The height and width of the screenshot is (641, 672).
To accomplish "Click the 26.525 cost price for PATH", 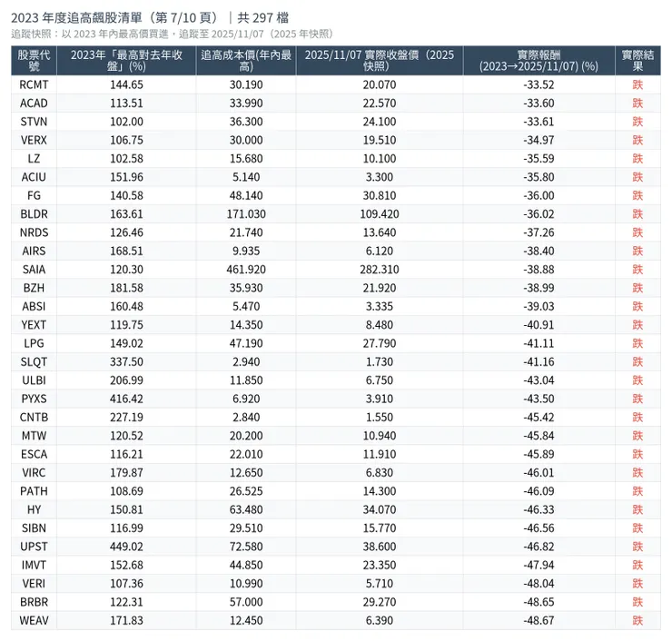I will [x=246, y=490].
